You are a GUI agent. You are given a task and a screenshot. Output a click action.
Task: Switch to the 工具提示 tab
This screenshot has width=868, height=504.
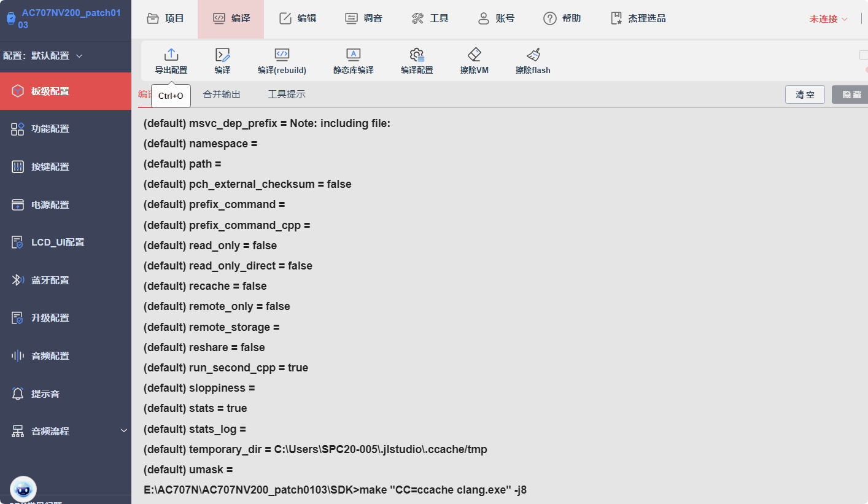[x=287, y=95]
